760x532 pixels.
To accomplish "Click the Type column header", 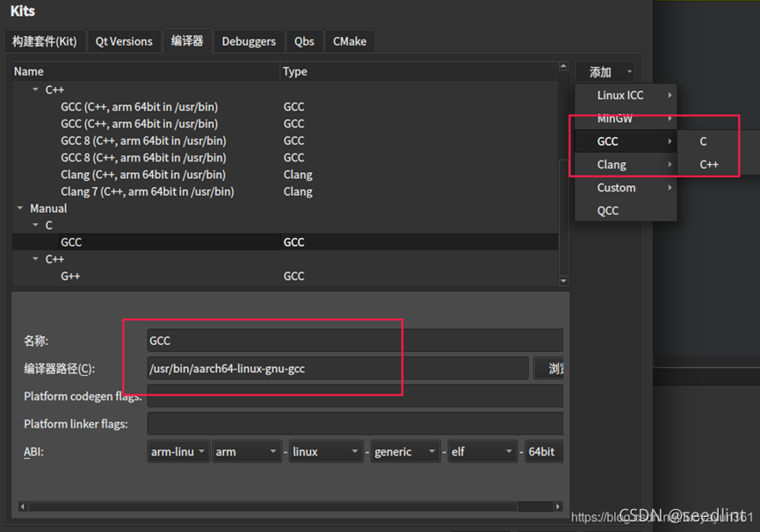I will pos(419,71).
